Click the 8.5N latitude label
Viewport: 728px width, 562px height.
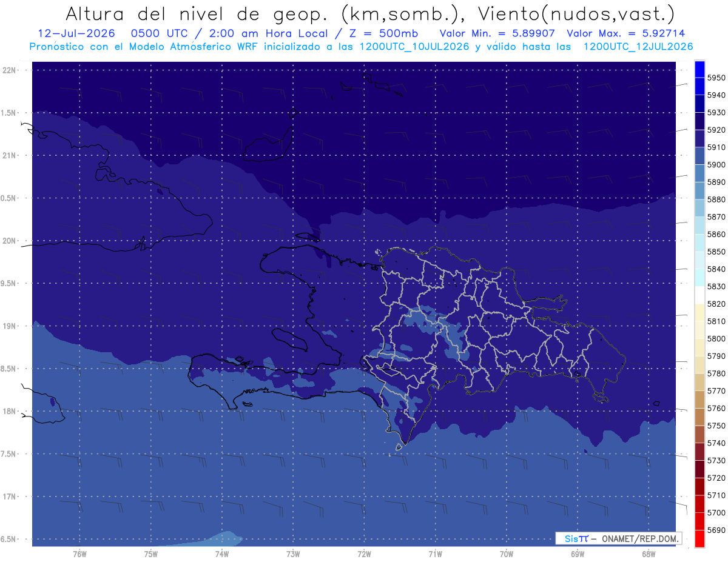pos(8,368)
